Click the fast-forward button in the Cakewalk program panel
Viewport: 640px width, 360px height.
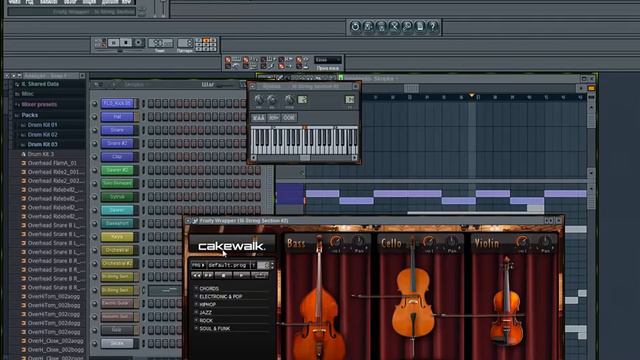[x=208, y=276]
